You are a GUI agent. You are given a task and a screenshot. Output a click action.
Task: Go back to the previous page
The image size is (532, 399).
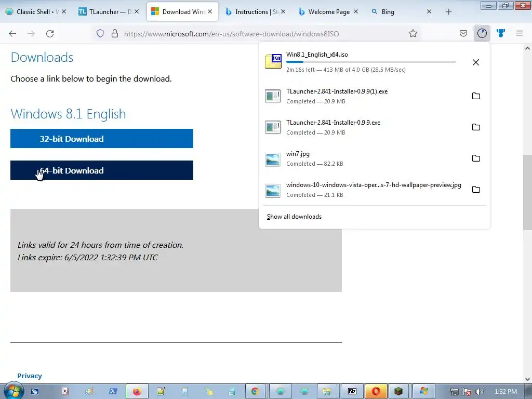tap(12, 33)
